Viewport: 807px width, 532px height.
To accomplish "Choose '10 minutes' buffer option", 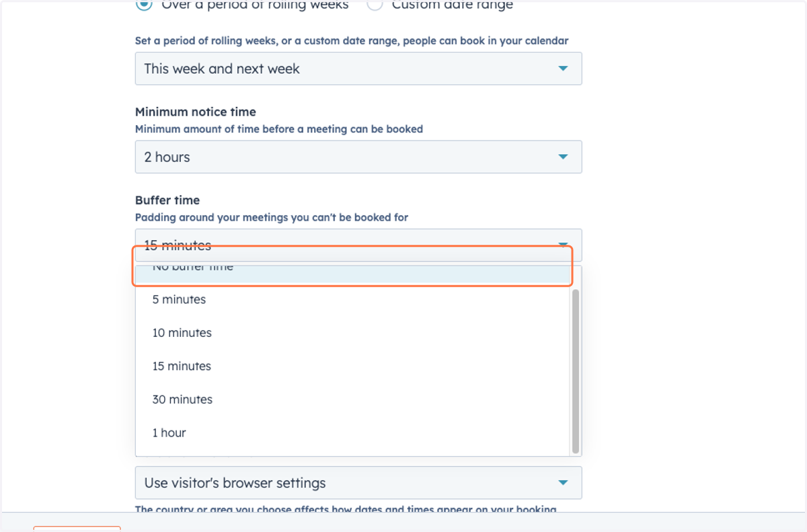I will 353,333.
